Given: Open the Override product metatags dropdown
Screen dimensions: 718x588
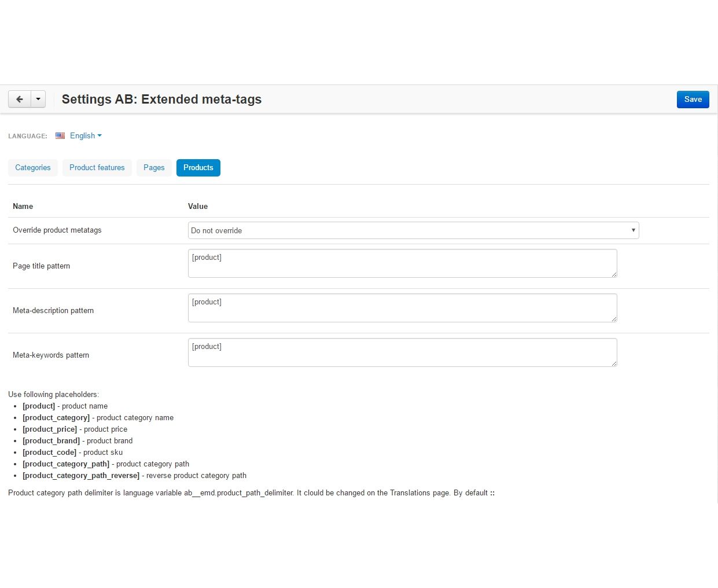Looking at the screenshot, I should (x=413, y=230).
